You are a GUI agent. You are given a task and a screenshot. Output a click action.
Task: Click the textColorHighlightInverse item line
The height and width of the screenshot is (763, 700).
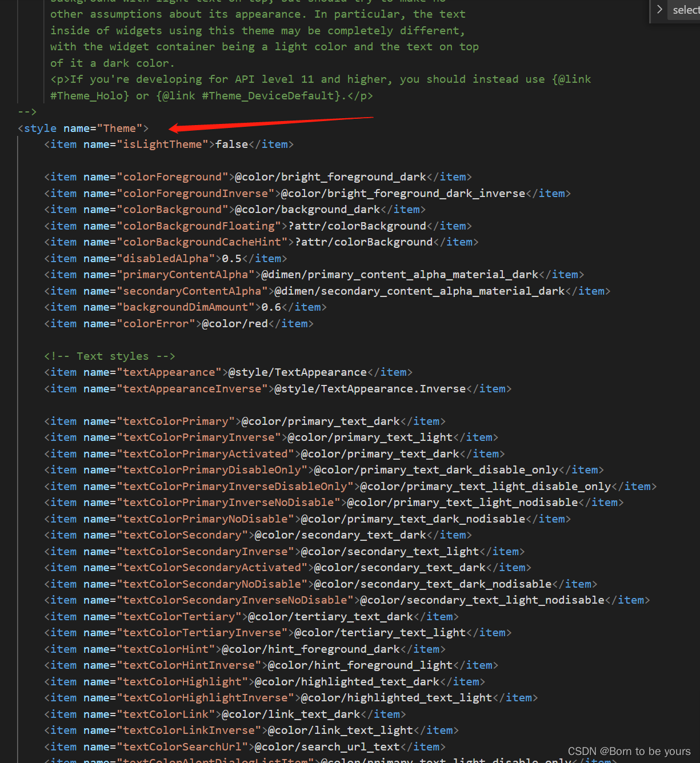(291, 698)
